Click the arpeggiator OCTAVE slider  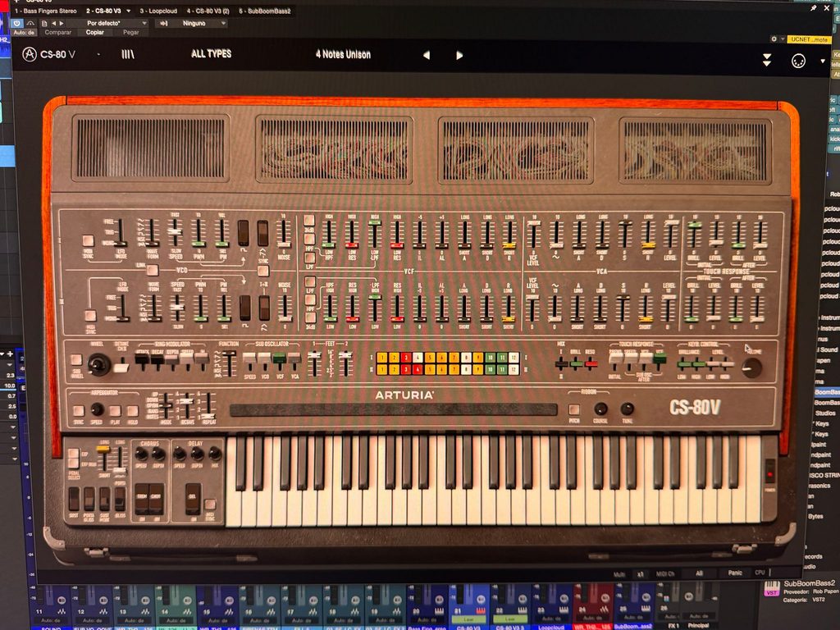point(186,406)
